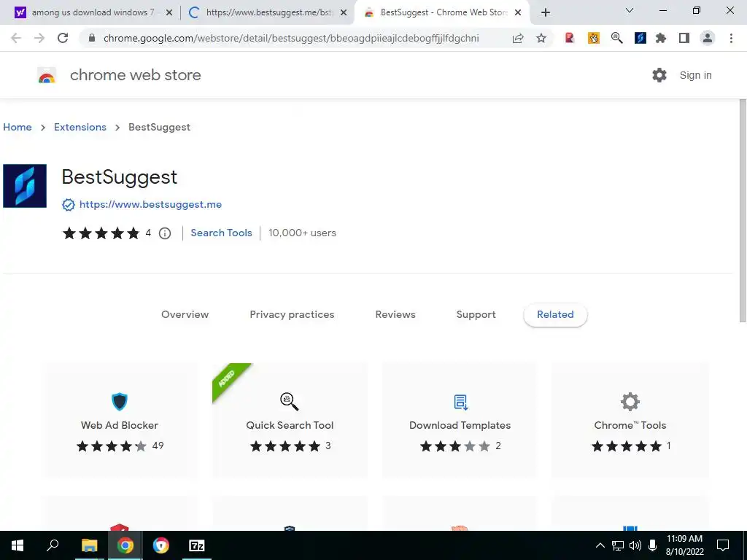747x560 pixels.
Task: Open the tab search chevron
Action: pyautogui.click(x=630, y=10)
